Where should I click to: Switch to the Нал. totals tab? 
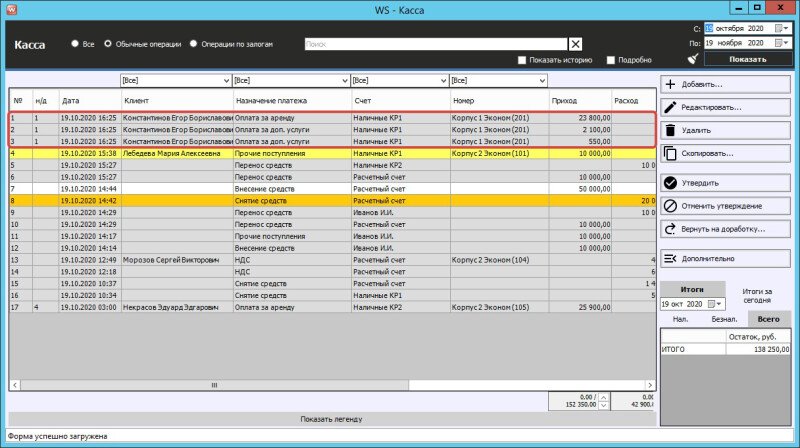coord(680,319)
